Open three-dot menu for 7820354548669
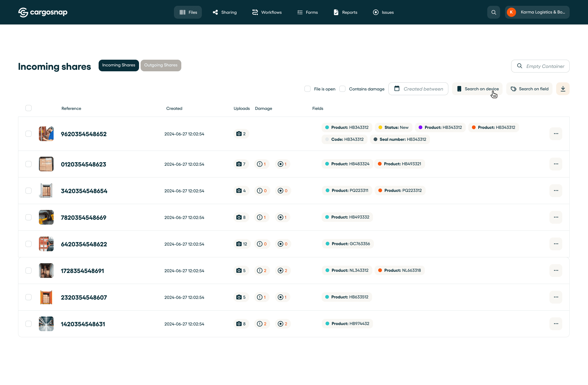588x385 pixels. pos(556,217)
